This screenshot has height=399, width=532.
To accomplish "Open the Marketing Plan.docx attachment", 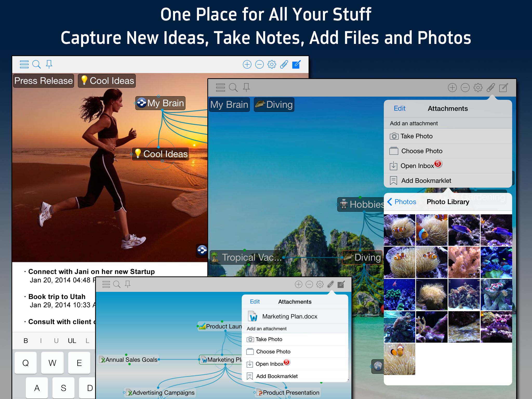I will pos(289,316).
